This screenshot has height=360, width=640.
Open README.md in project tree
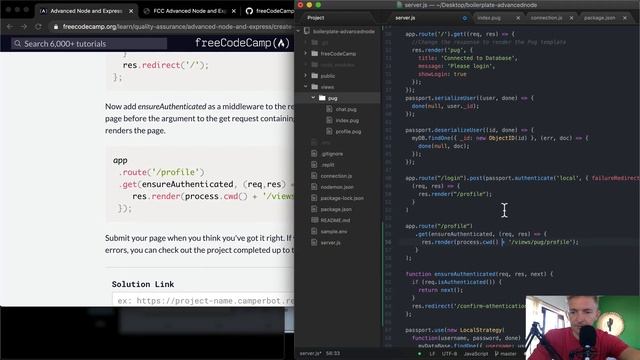[x=335, y=220]
